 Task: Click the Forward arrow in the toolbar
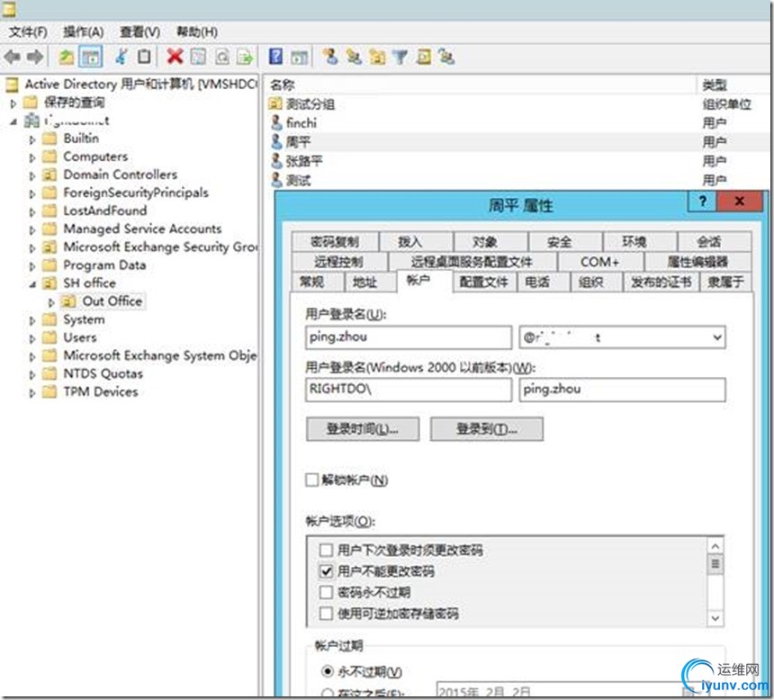(x=34, y=58)
